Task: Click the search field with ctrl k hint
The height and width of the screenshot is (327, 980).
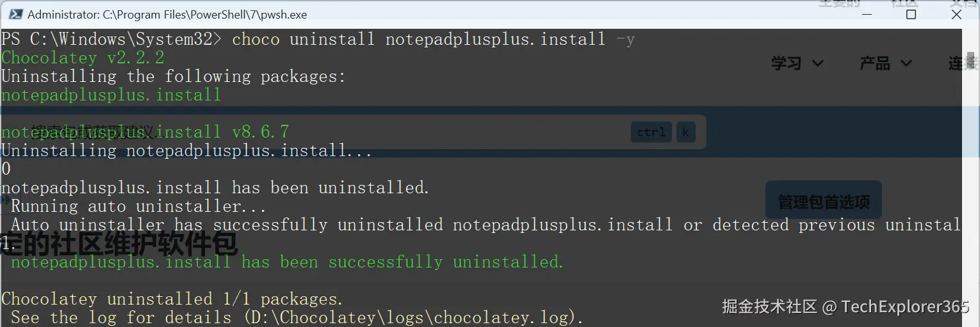Action: (x=353, y=132)
